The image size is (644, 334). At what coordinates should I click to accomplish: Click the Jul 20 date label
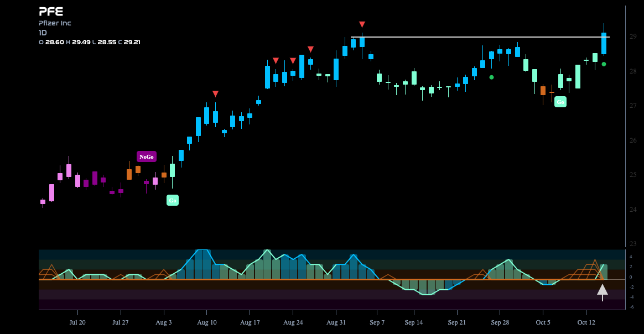pos(77,322)
